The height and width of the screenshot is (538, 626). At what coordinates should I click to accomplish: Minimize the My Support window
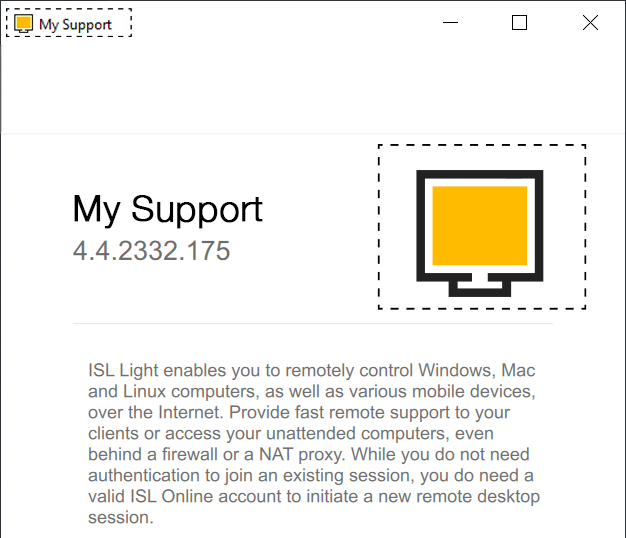451,23
